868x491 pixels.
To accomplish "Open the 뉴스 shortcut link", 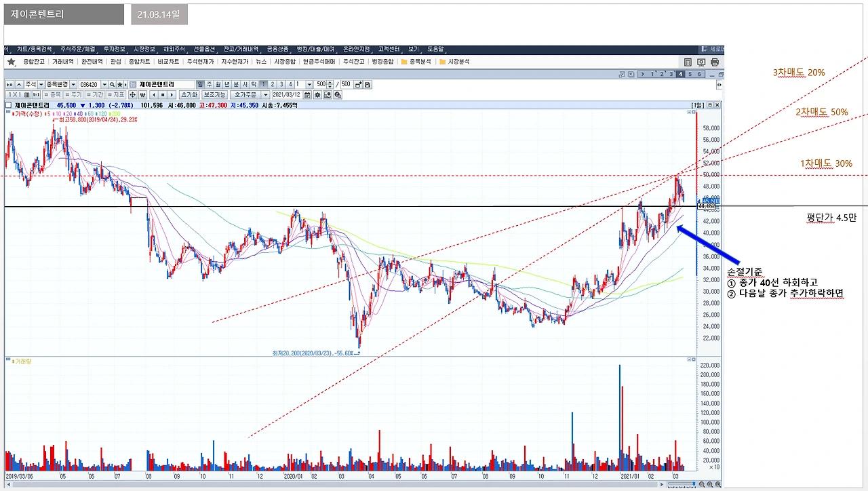I will (x=261, y=62).
